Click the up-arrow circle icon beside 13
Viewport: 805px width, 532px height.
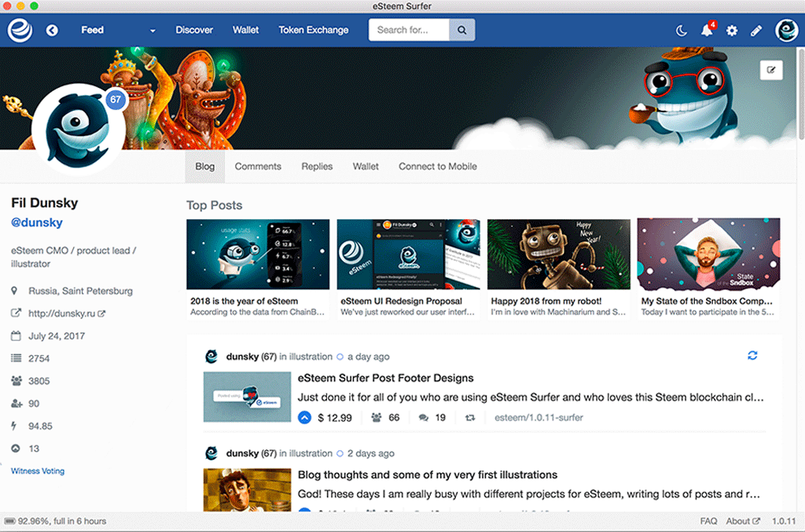tap(16, 449)
